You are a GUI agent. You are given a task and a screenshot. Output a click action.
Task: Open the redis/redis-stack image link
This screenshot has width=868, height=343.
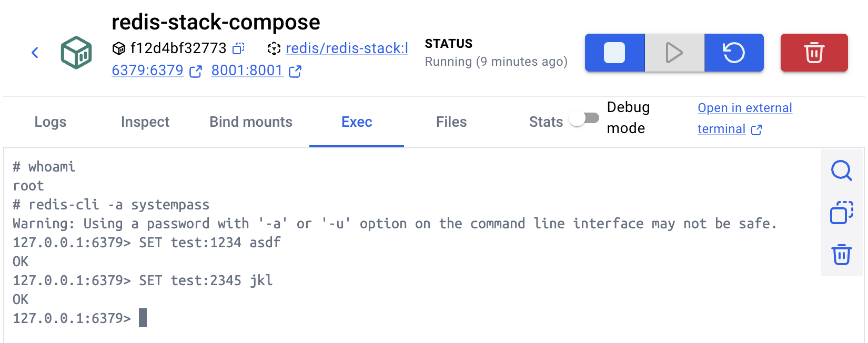pyautogui.click(x=347, y=48)
